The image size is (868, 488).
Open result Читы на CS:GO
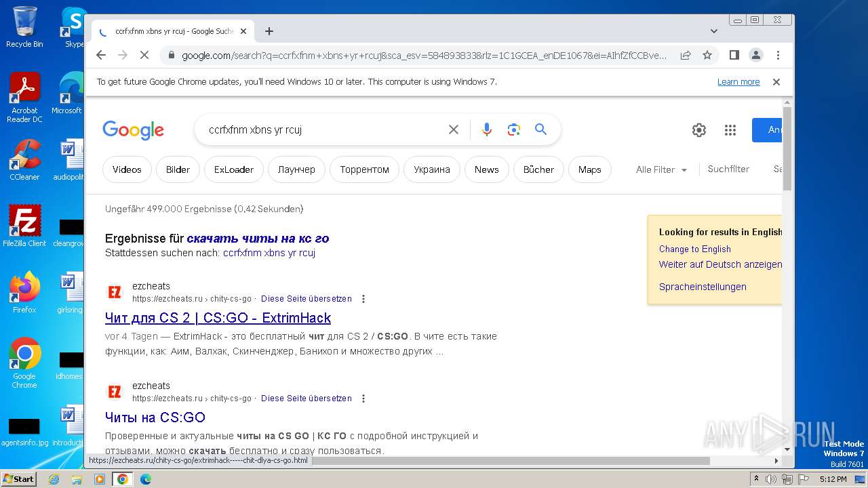tap(155, 418)
